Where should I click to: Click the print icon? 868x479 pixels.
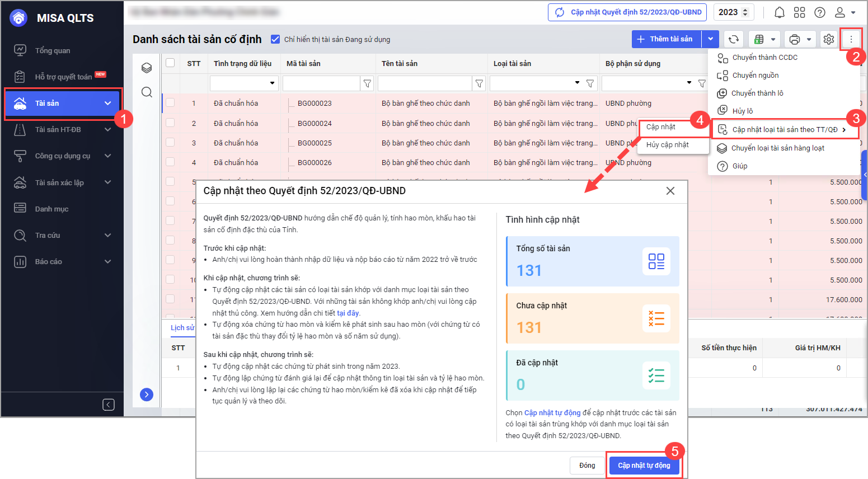coord(794,39)
